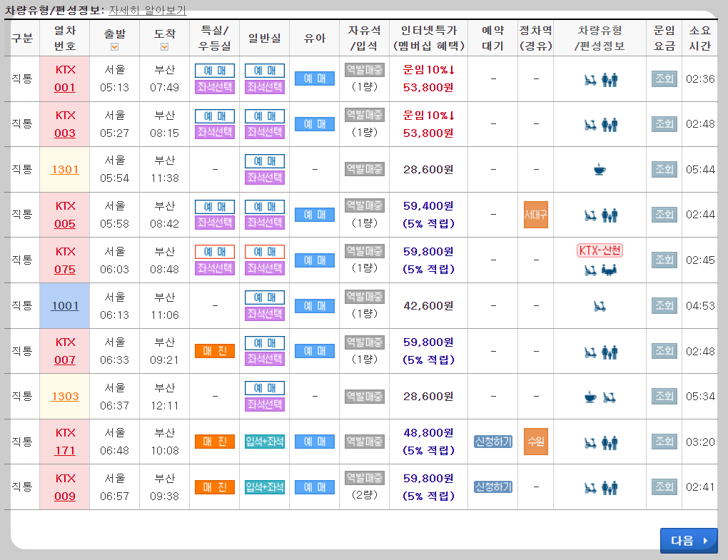Click 예매 for first class on KTX 001
Viewport: 728px width, 560px height.
pos(213,71)
